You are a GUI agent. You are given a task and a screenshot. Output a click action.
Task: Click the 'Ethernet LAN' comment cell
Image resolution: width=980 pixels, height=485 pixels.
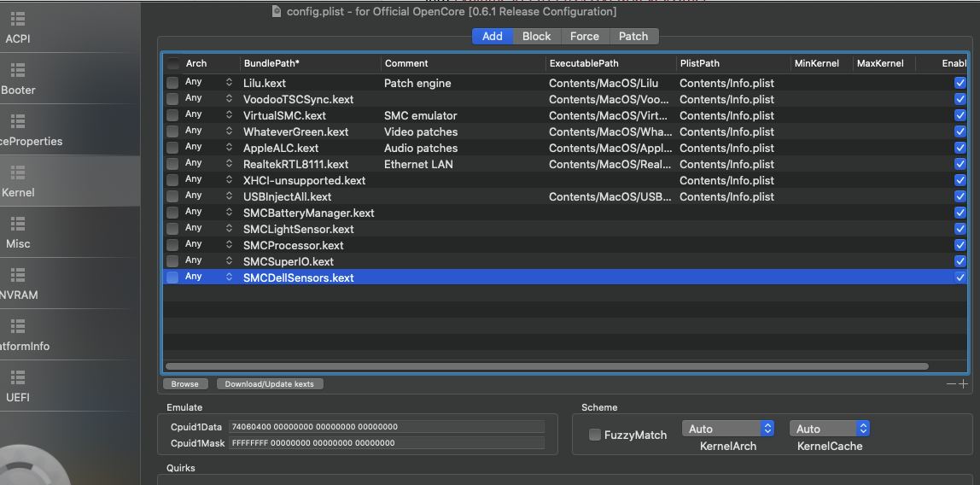point(418,164)
